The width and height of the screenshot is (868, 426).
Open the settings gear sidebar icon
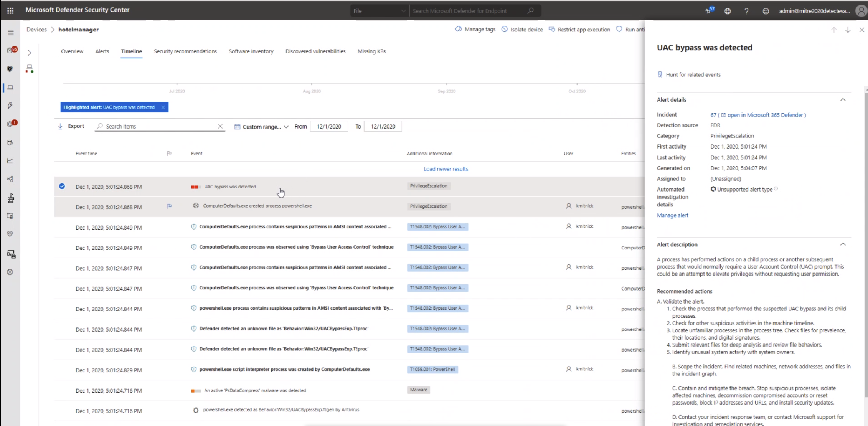(x=10, y=272)
